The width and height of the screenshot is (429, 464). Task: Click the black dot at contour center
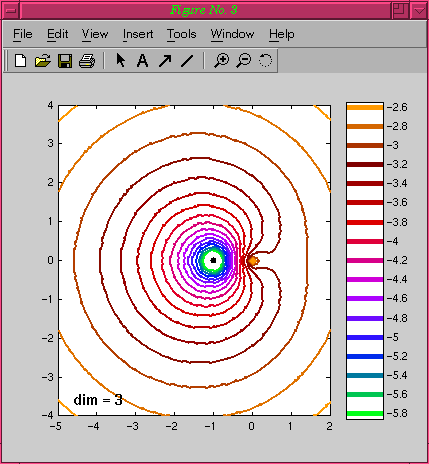pyautogui.click(x=213, y=260)
